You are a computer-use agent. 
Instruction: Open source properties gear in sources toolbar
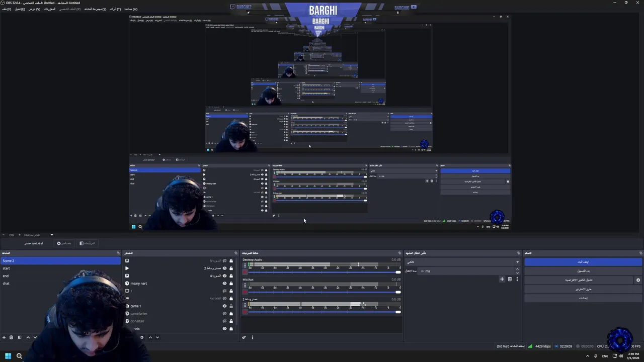click(x=142, y=337)
